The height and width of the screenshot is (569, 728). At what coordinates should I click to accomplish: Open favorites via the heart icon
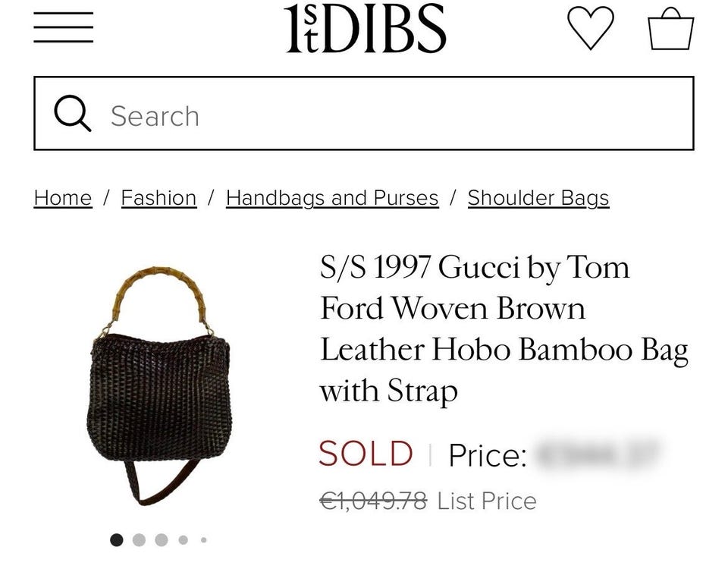click(x=591, y=27)
